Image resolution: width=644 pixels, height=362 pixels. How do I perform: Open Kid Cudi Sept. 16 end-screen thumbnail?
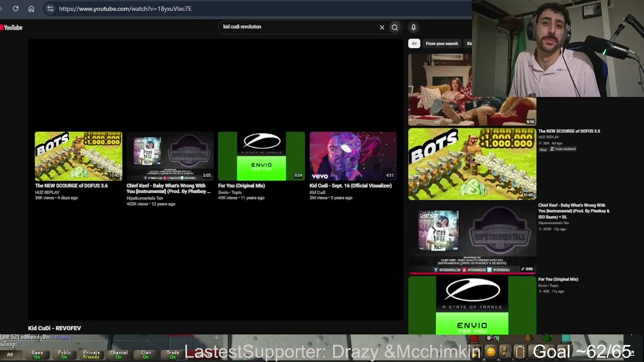[353, 156]
